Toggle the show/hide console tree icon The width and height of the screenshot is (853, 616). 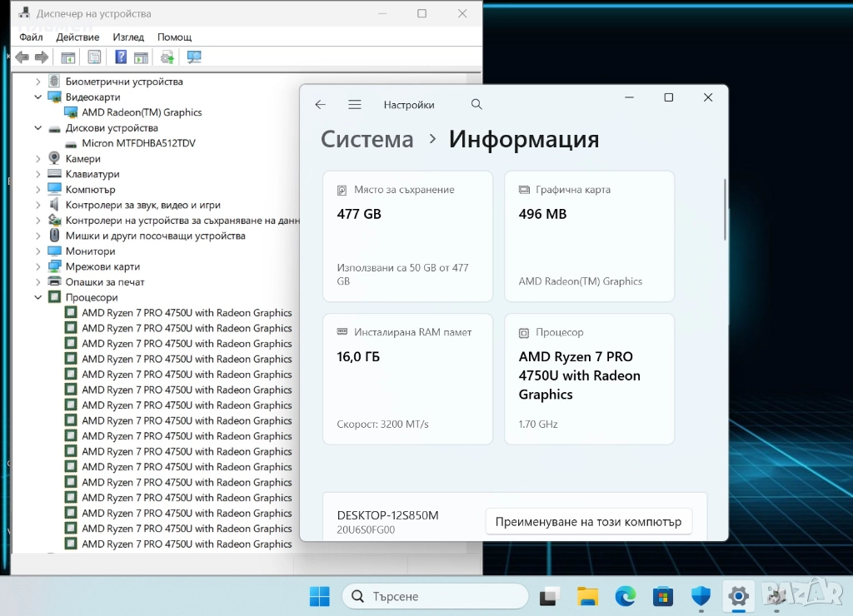point(68,57)
